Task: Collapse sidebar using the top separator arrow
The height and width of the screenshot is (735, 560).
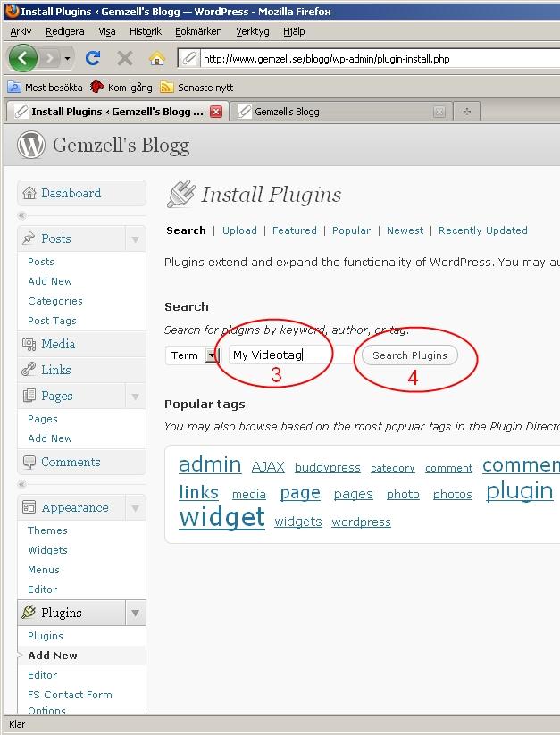Action: (x=21, y=215)
